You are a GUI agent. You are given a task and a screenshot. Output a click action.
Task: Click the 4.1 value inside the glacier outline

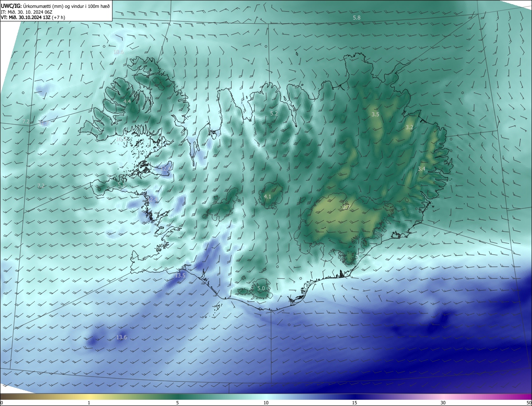[x=268, y=196]
